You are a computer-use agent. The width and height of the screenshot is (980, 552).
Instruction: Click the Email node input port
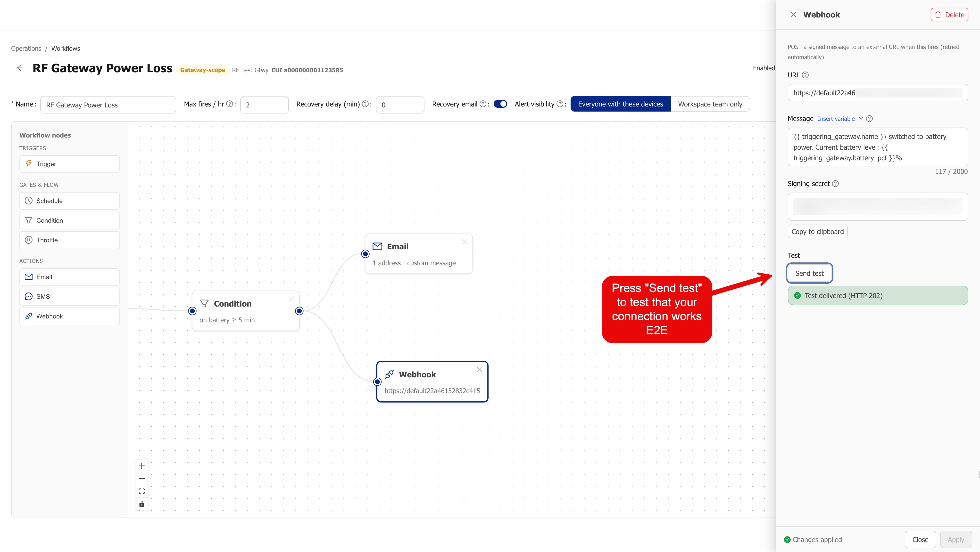coord(365,254)
